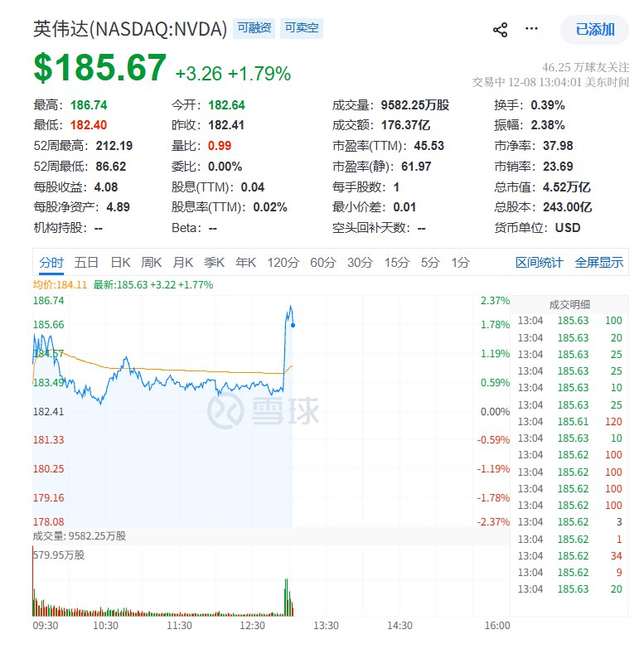
Task: Click the 579.95万股 volume axis label
Action: pyautogui.click(x=58, y=555)
